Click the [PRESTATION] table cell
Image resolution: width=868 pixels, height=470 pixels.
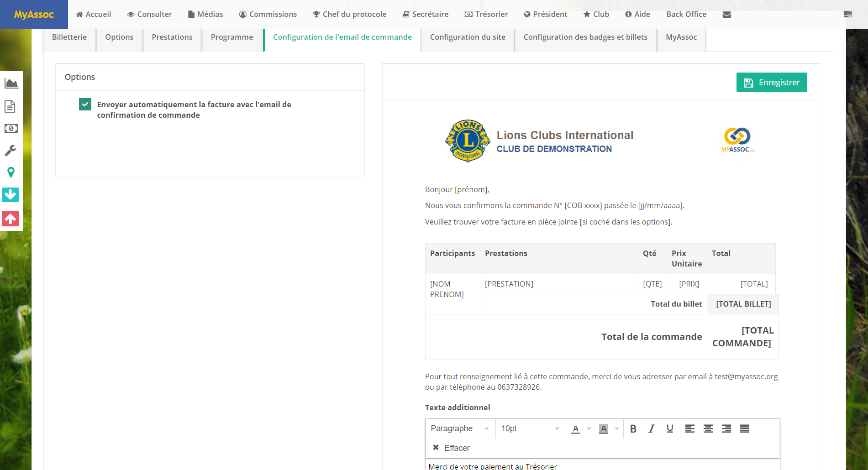(x=559, y=284)
